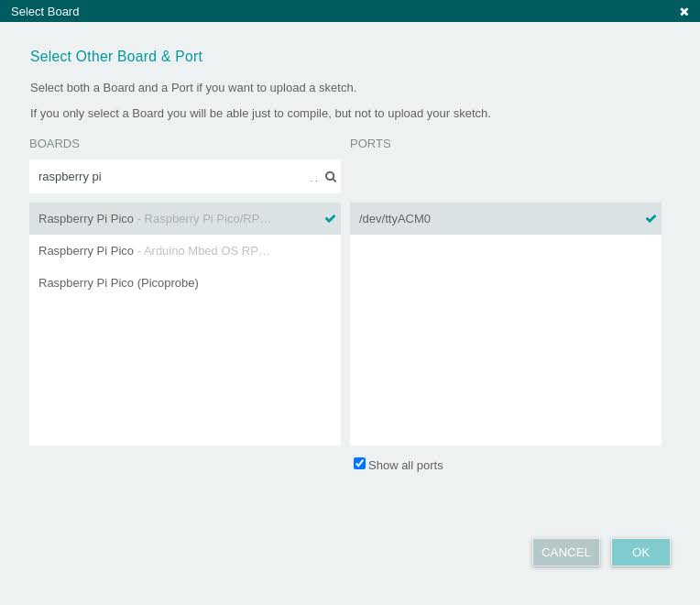Click the checkmark on the selected Raspberry Pi Pico row
This screenshot has height=605, width=700.
coord(331,219)
